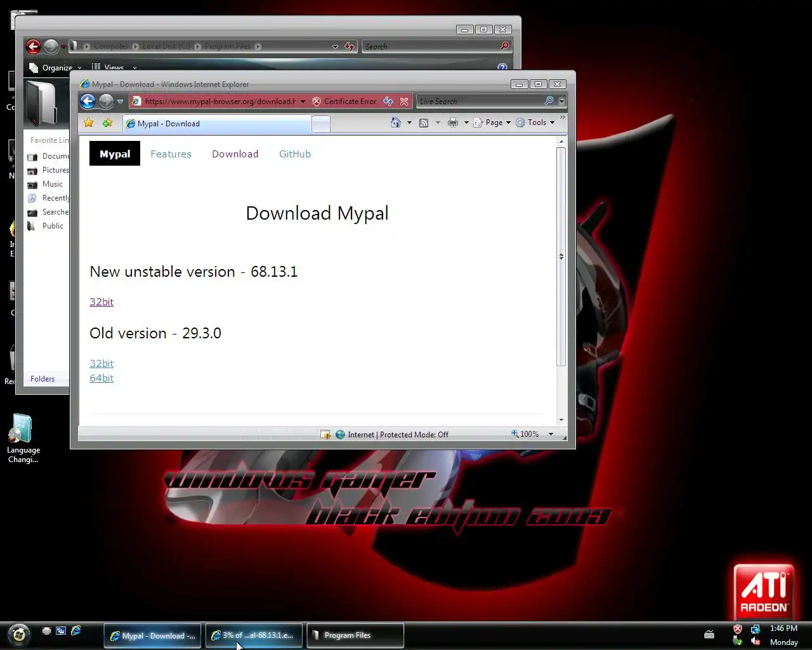This screenshot has height=650, width=812.
Task: Expand the Print options dropdown arrow
Action: pos(466,123)
